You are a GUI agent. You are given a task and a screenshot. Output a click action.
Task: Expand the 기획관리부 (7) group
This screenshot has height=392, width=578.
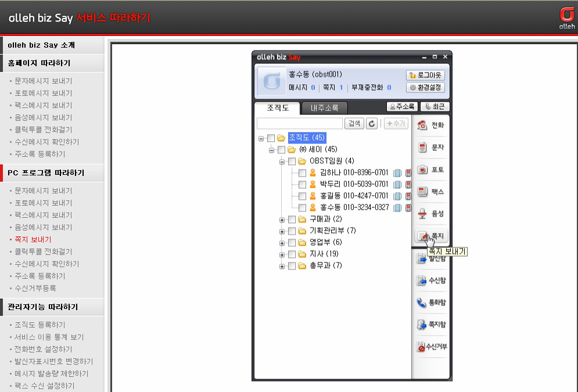click(x=282, y=232)
